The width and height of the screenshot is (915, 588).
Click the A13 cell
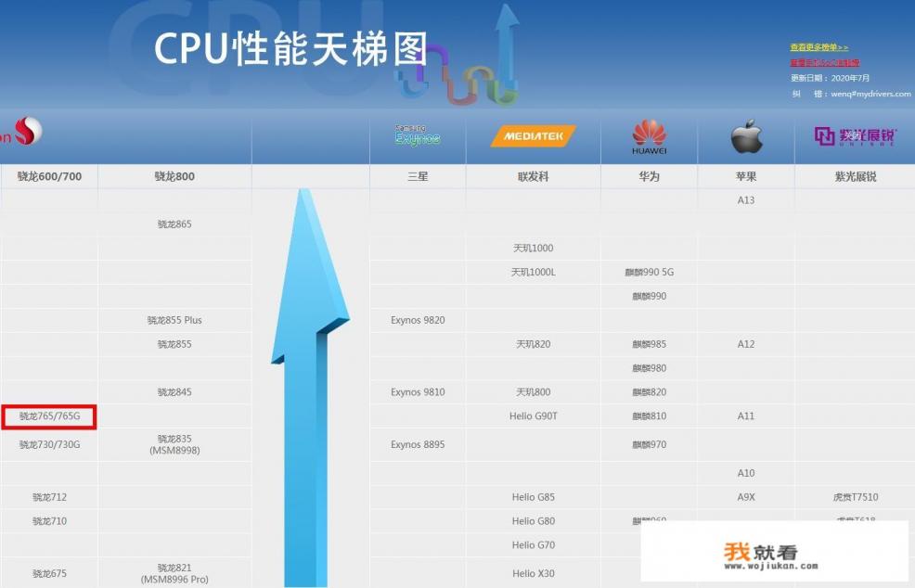pos(746,200)
